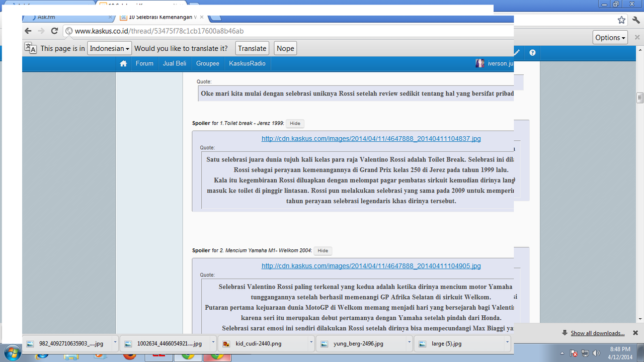Click the Nope button

pyautogui.click(x=285, y=48)
